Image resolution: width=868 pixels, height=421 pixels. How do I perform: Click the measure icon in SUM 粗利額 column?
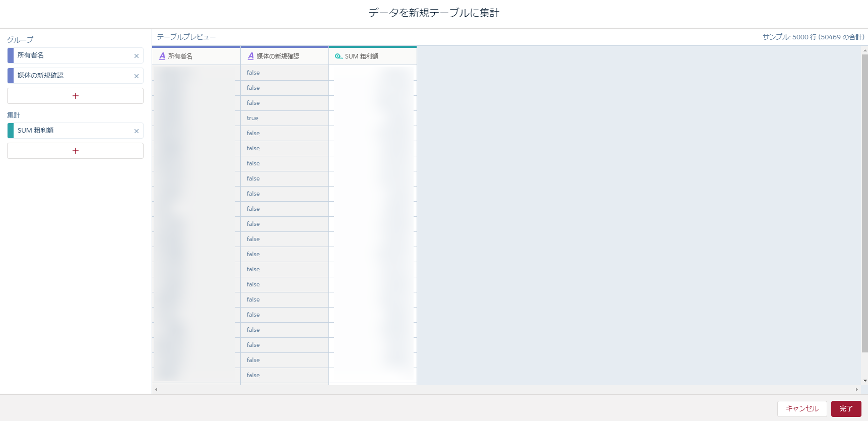tap(339, 56)
